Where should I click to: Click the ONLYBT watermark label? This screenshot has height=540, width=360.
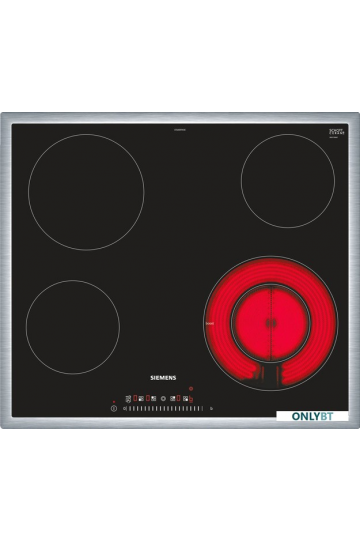point(312,416)
